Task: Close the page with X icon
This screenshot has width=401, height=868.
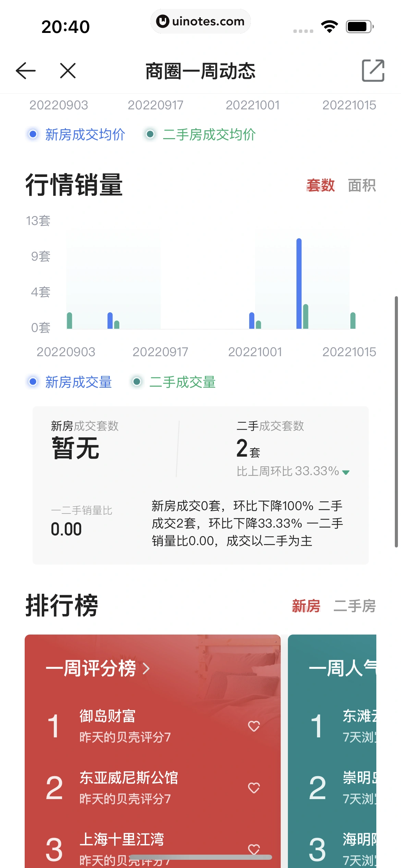Action: [x=68, y=71]
